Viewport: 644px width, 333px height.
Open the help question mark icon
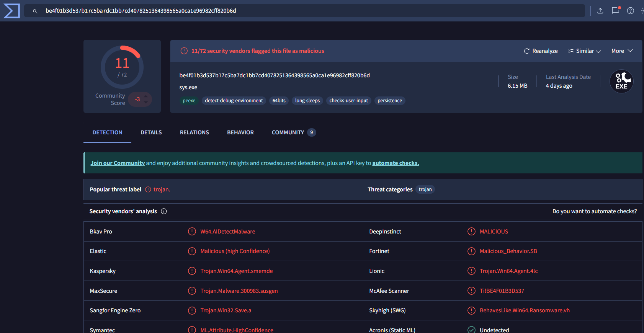click(x=630, y=11)
